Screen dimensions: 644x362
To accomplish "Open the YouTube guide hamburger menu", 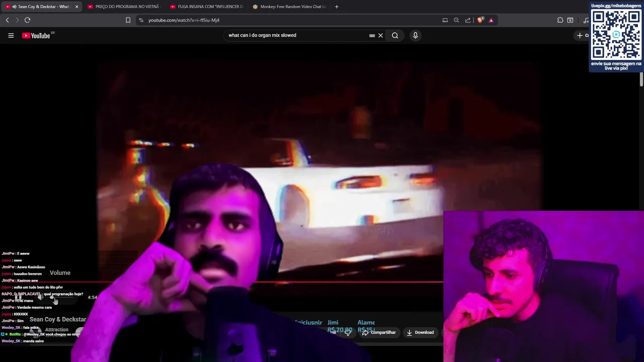I will pos(11,35).
